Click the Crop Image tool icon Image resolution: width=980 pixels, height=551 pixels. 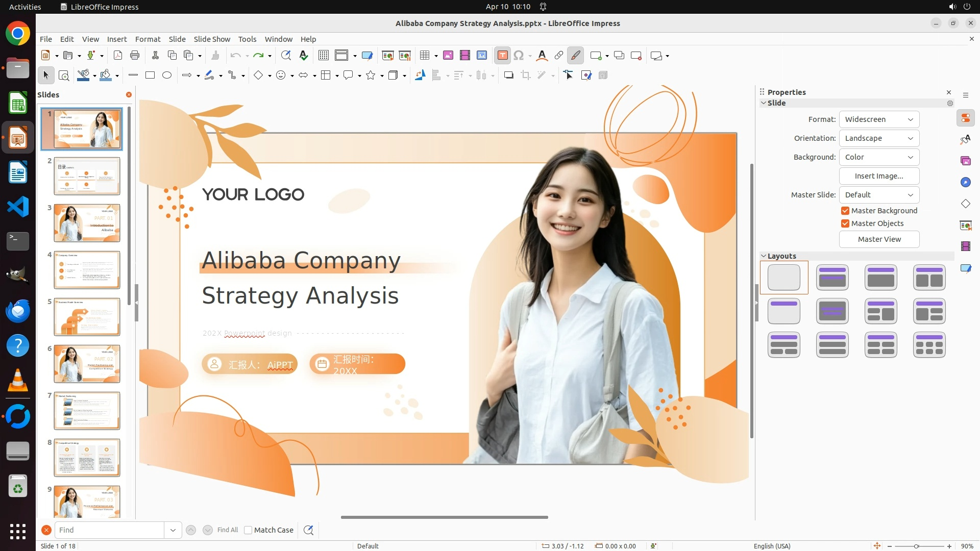click(x=525, y=76)
